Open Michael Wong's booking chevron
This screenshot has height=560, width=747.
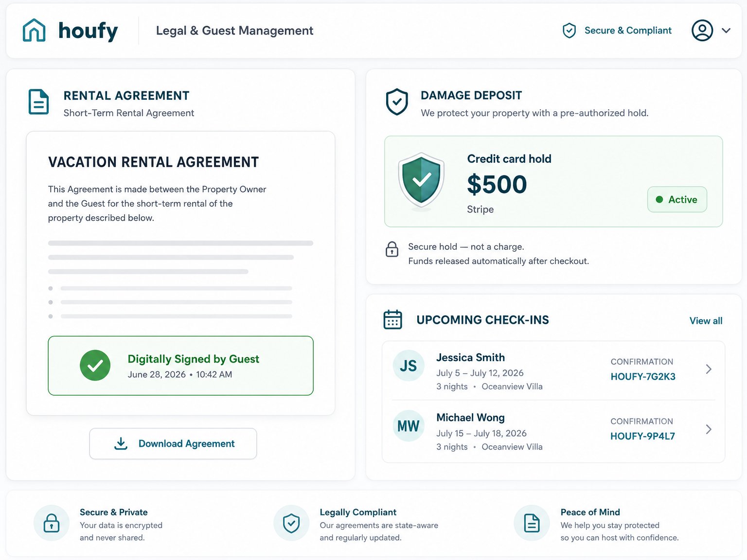tap(709, 429)
